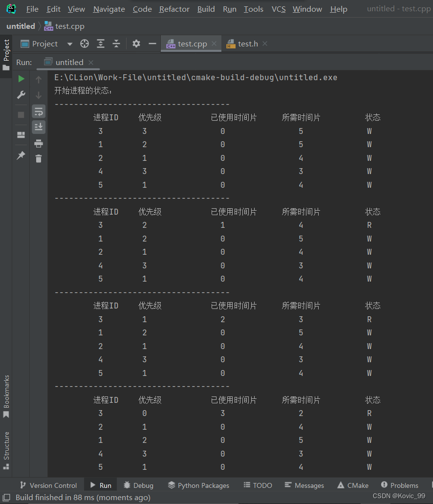Viewport: 433px width, 504px height.
Task: Go up the stack trace arrow
Action: [x=39, y=79]
